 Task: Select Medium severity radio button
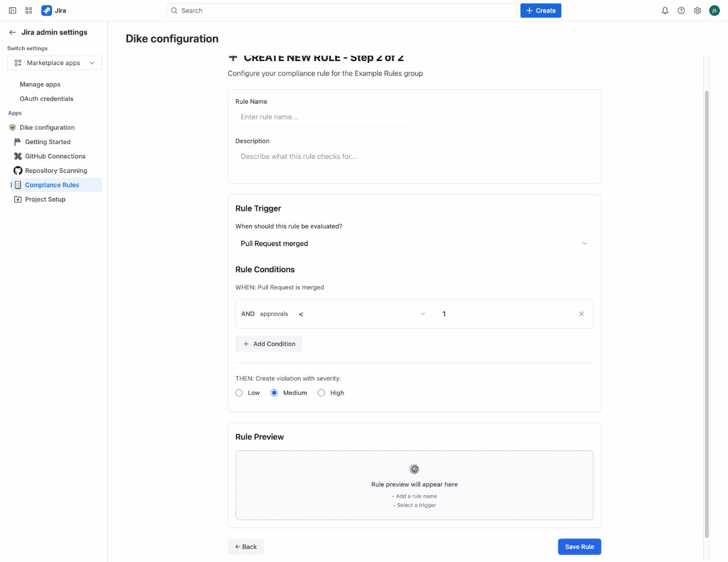click(275, 393)
